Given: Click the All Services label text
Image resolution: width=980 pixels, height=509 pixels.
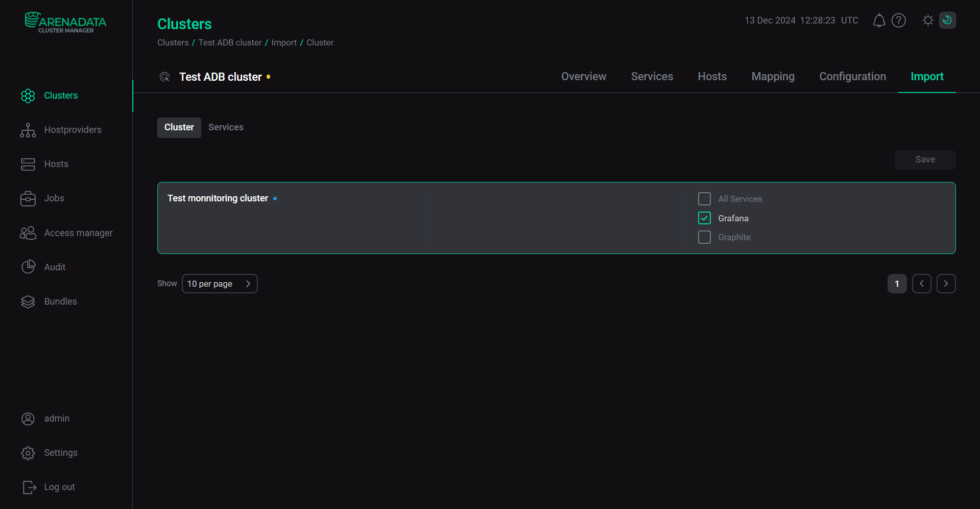Looking at the screenshot, I should point(740,199).
